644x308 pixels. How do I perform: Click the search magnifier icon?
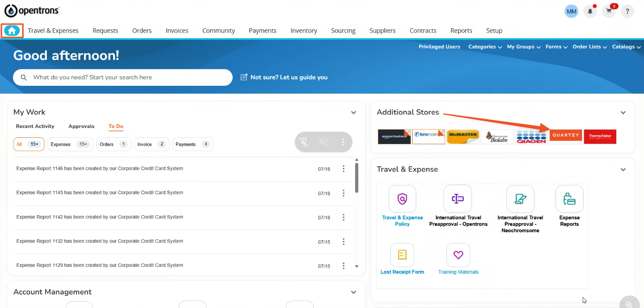tap(24, 77)
